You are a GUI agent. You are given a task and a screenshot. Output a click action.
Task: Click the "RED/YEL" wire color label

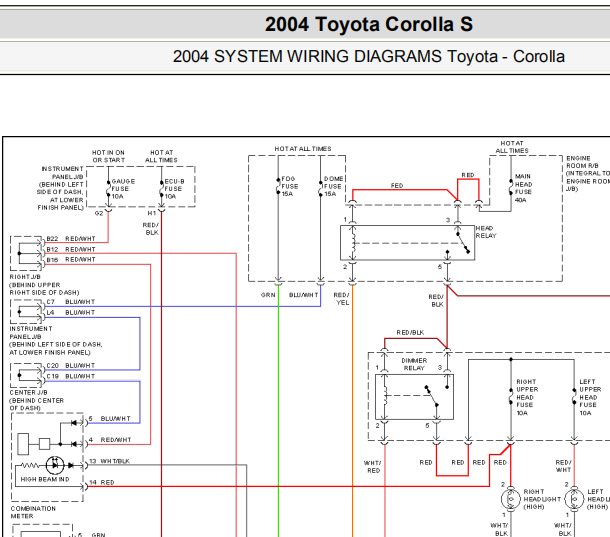coord(342,298)
